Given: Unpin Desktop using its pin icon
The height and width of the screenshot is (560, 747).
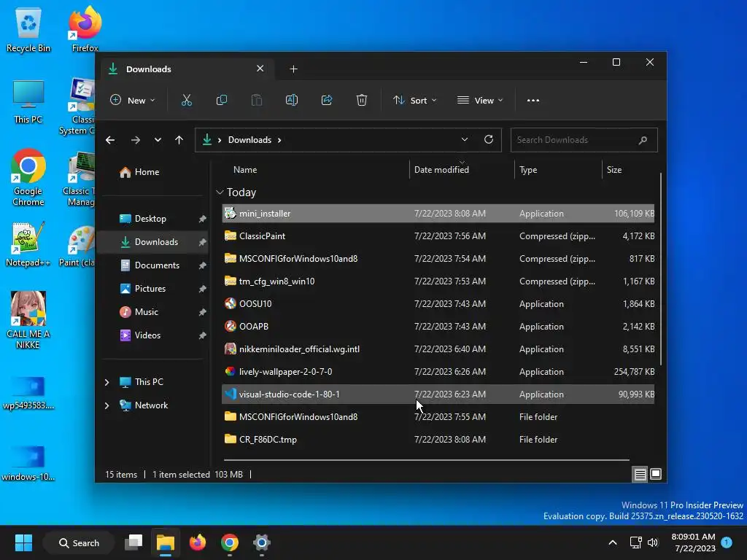Looking at the screenshot, I should tap(203, 219).
